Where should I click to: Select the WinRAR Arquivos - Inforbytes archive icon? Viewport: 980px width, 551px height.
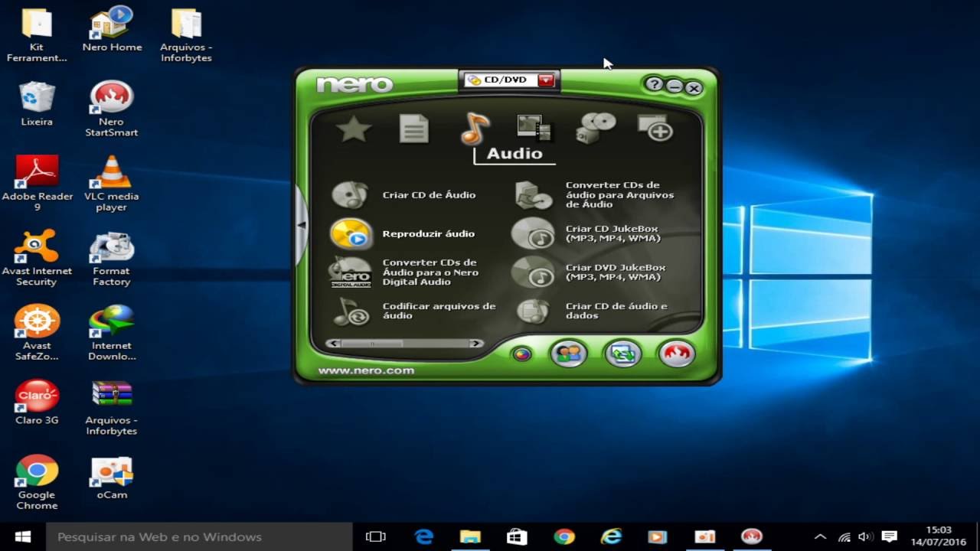tap(112, 408)
